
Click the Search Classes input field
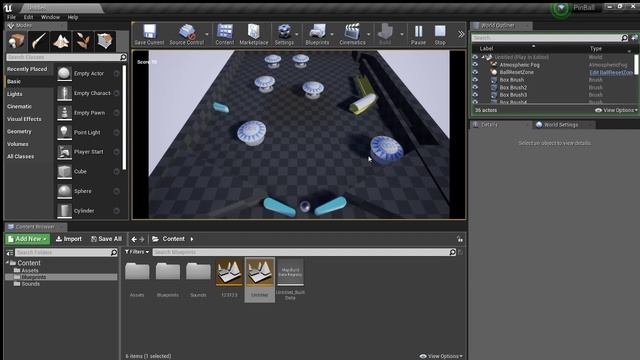[x=63, y=57]
